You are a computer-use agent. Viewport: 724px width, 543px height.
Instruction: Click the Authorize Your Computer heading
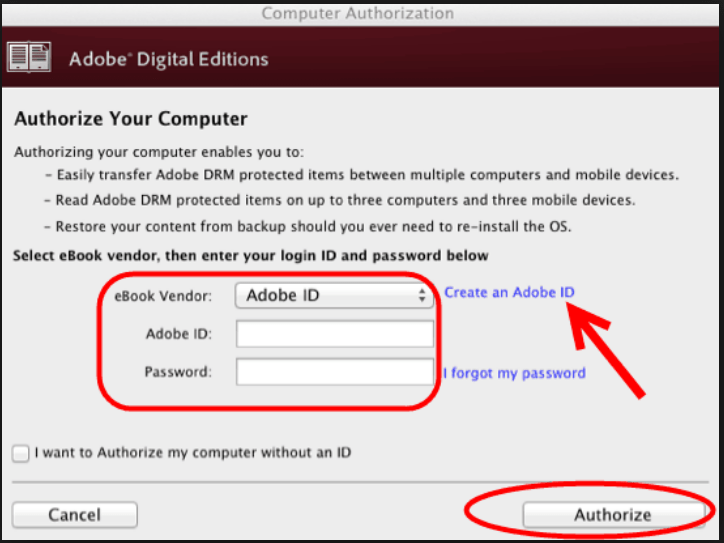(131, 119)
